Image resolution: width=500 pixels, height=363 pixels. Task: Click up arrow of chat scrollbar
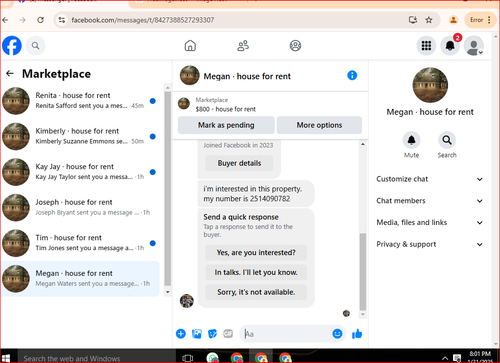(x=363, y=144)
